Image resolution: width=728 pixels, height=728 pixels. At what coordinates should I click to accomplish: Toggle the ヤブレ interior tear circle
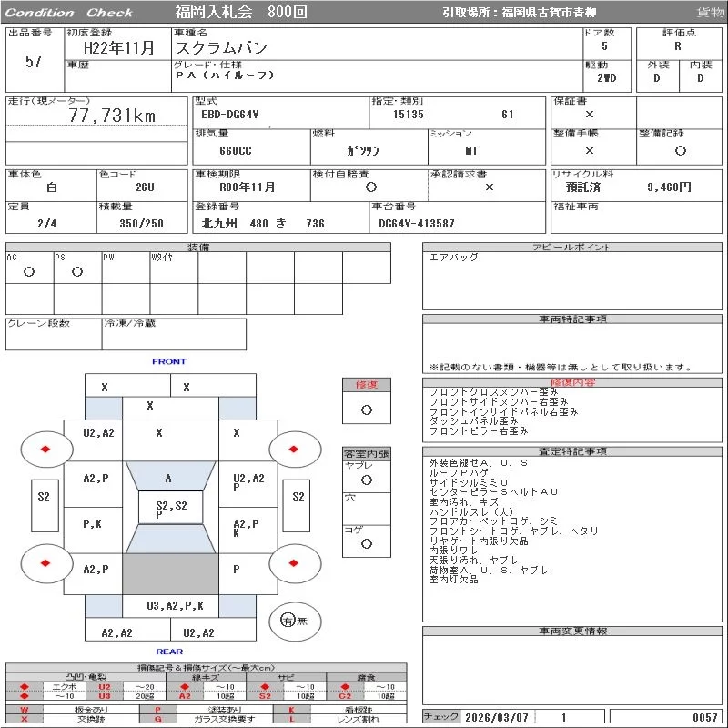tap(367, 479)
